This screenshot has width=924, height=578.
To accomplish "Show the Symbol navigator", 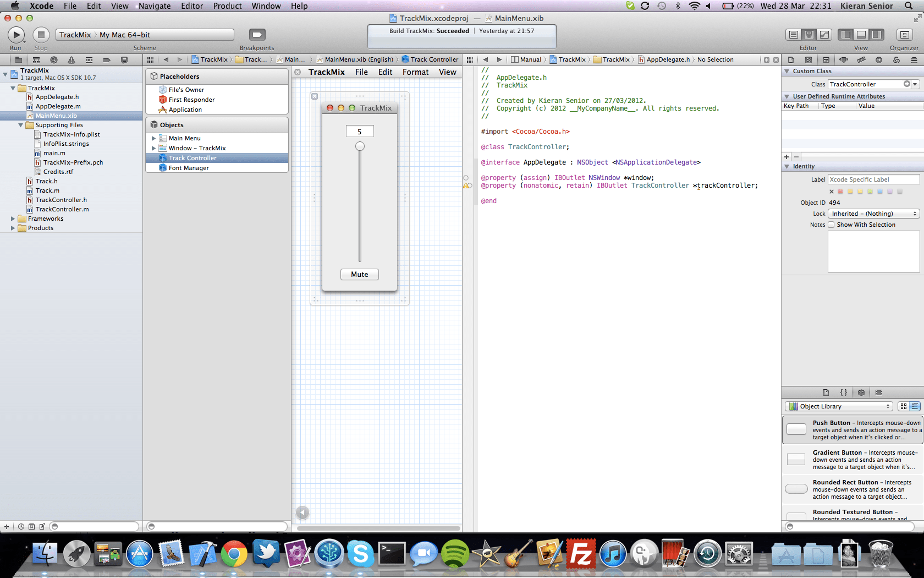I will coord(36,59).
